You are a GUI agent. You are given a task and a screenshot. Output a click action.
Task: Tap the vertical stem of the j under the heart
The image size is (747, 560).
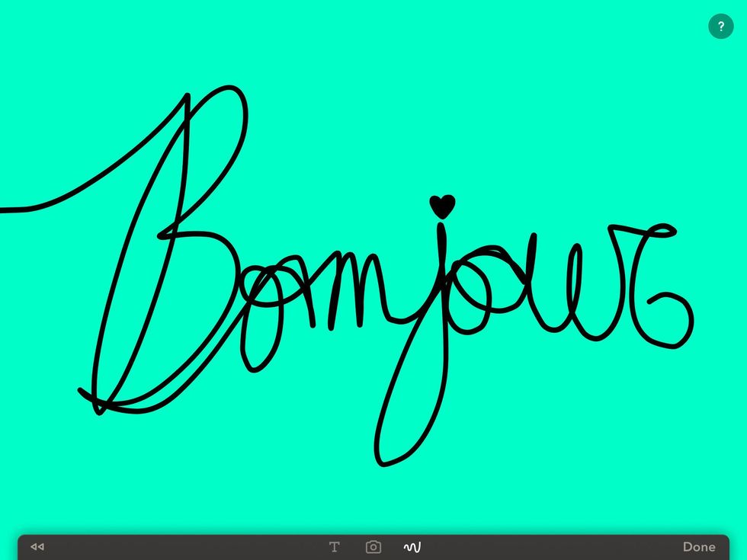[x=442, y=251]
